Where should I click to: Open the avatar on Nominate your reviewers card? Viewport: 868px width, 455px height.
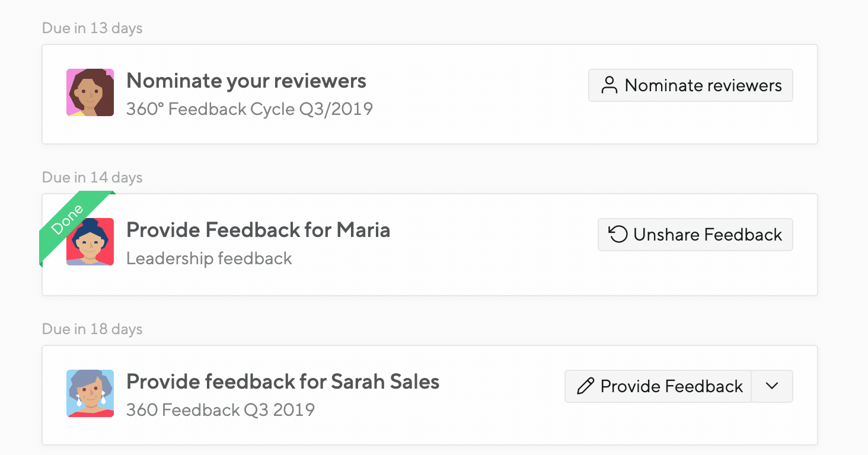pyautogui.click(x=90, y=92)
